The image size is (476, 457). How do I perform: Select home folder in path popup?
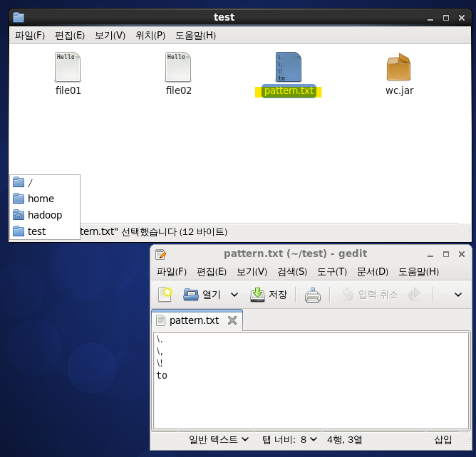point(45,199)
